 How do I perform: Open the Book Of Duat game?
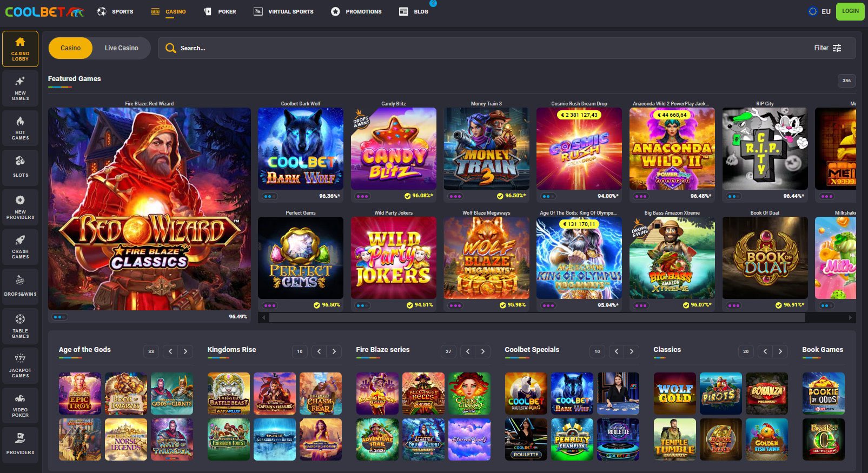tap(765, 258)
